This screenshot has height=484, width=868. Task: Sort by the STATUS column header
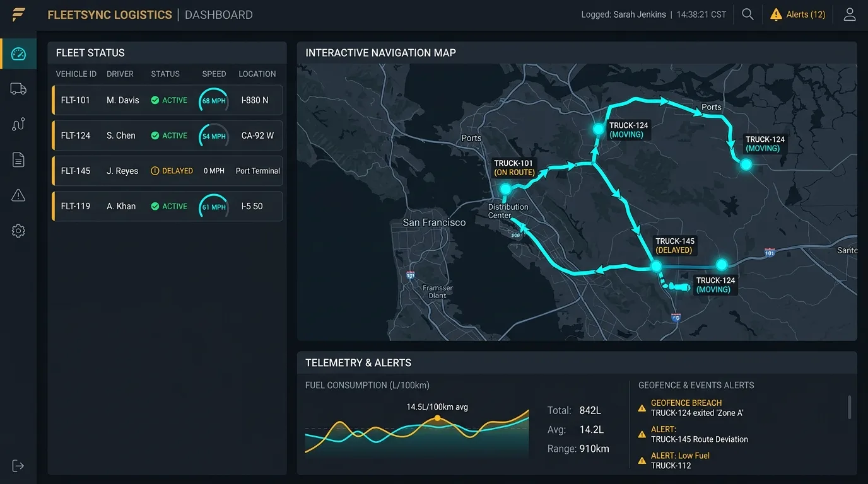165,74
